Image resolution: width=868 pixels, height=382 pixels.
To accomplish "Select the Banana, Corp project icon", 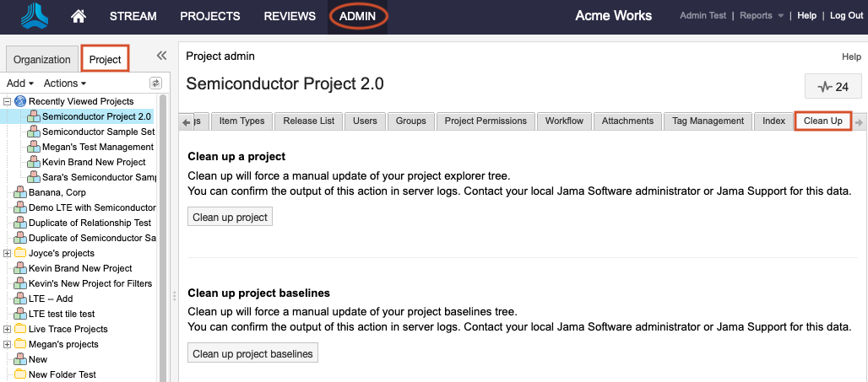I will click(x=20, y=192).
